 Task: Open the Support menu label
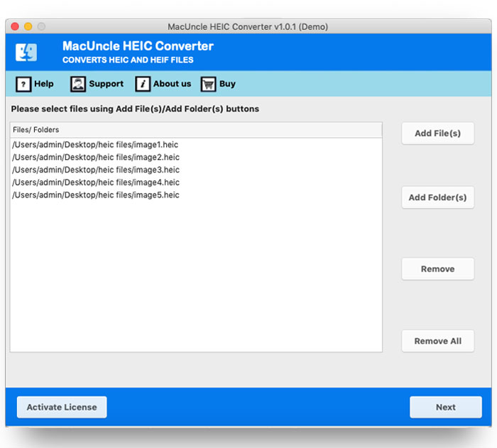pos(106,84)
